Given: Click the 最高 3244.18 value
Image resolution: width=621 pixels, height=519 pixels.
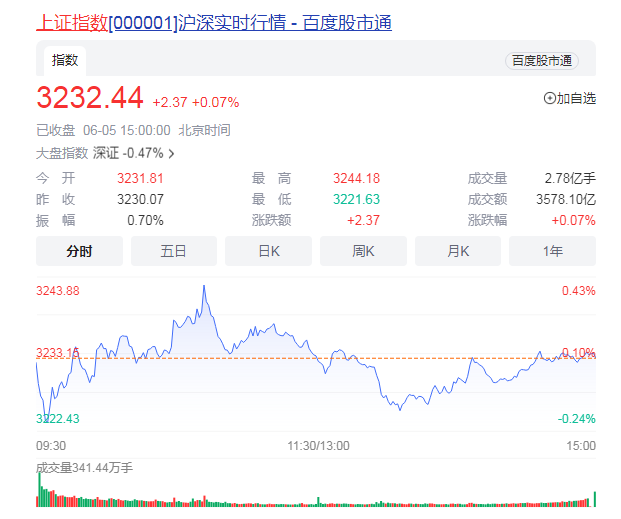Looking at the screenshot, I should tap(356, 178).
